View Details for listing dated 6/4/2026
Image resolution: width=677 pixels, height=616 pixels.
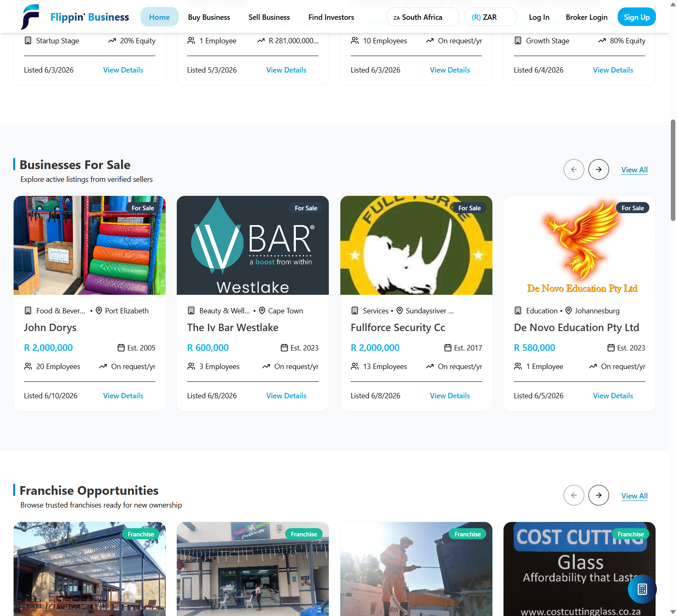point(613,70)
